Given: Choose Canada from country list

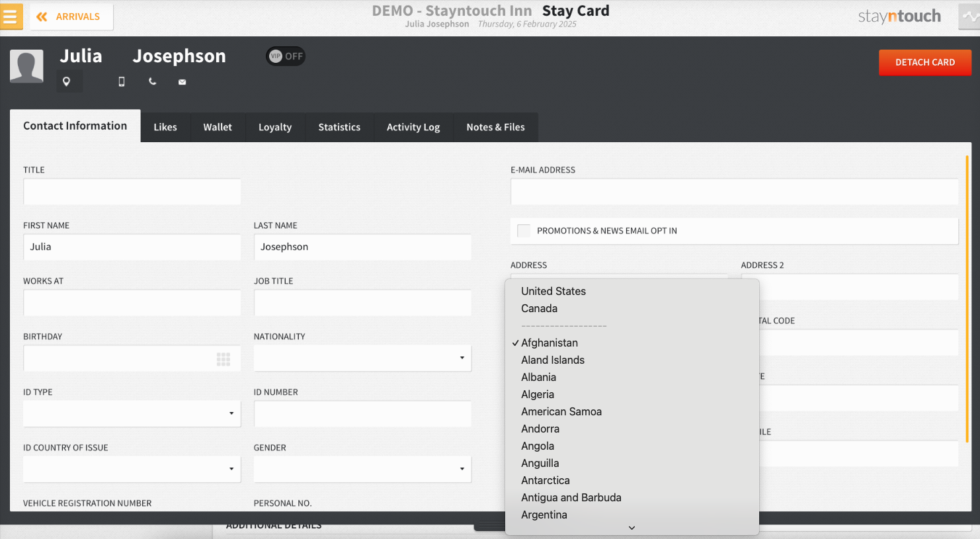Looking at the screenshot, I should (x=632, y=308).
